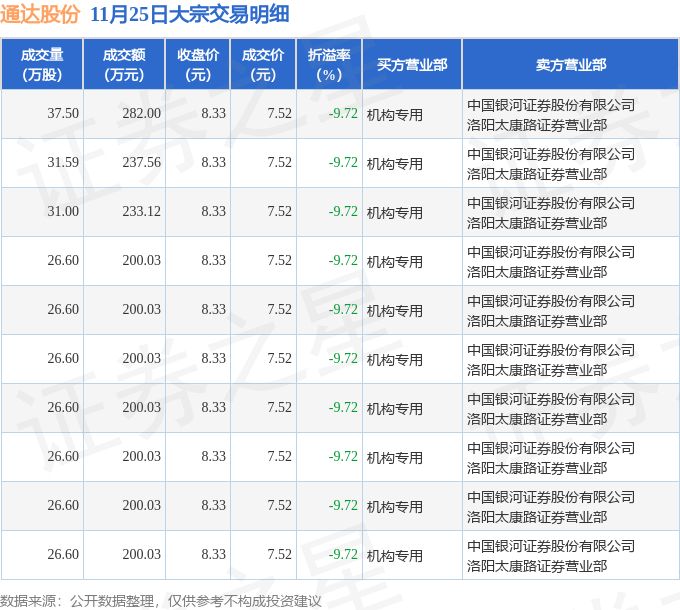Click the 数据来源 disclaimer footer text

(161, 601)
